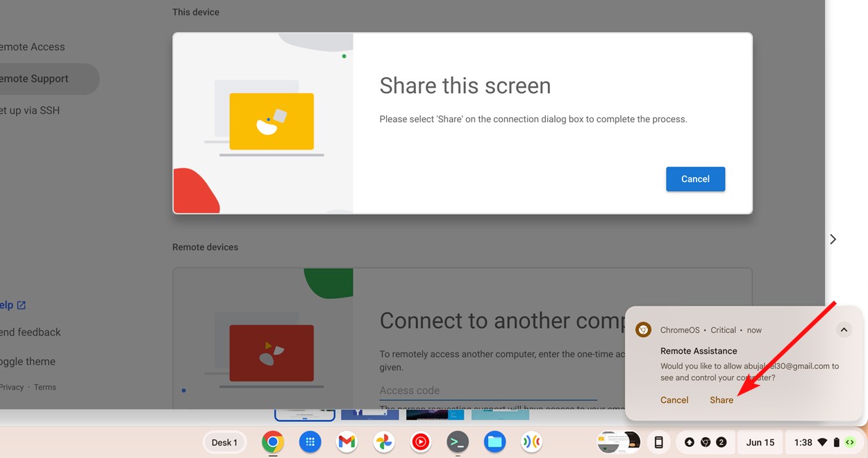Switch to the Remote Access section
868x458 pixels.
(32, 47)
